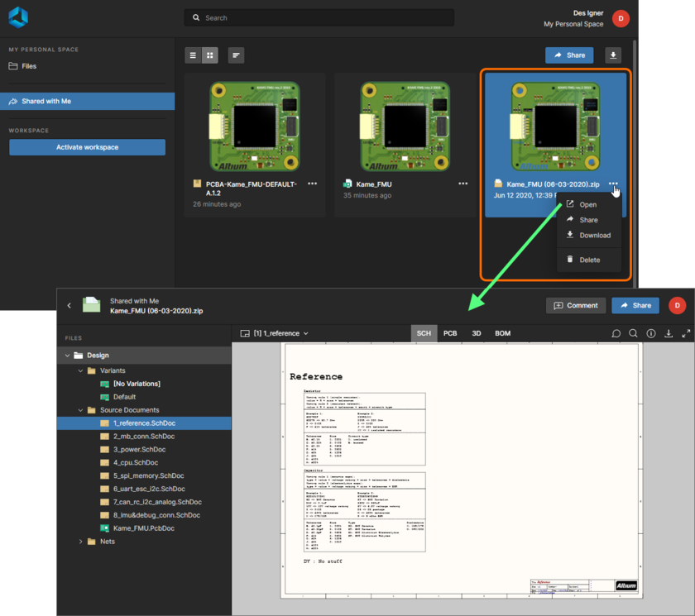Open document info via the info icon
The height and width of the screenshot is (616, 695).
tap(651, 333)
